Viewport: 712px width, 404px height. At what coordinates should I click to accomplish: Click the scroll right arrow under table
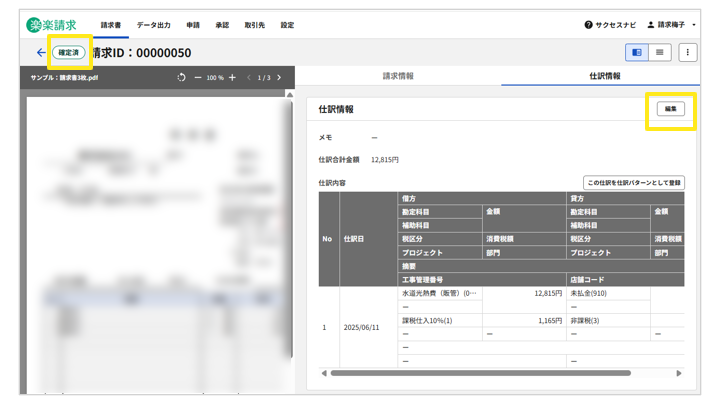[679, 373]
